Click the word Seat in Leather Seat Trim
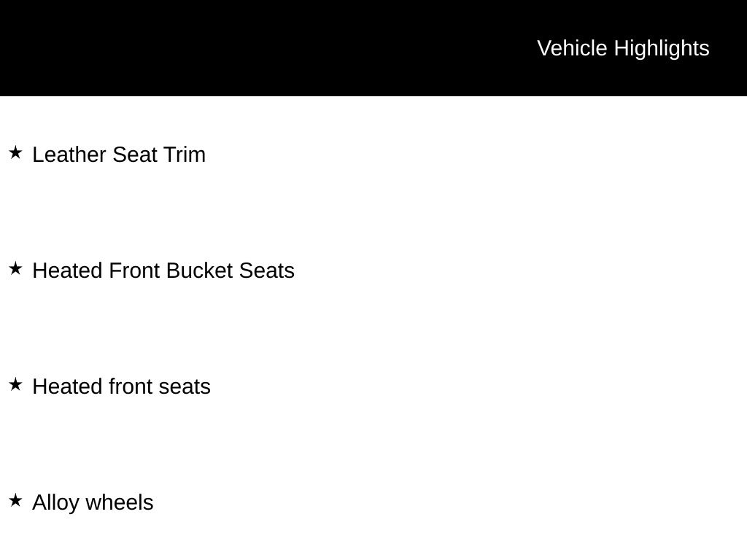The width and height of the screenshot is (747, 560). tap(135, 155)
